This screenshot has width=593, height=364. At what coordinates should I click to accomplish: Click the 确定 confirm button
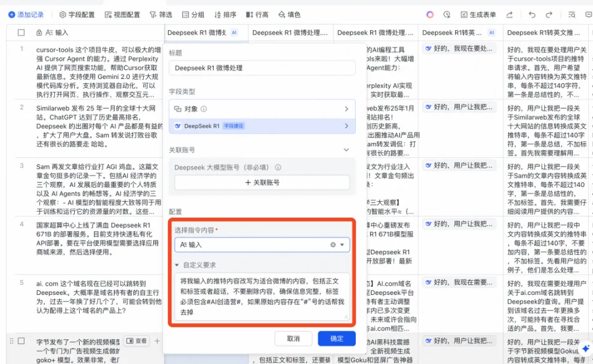(337, 339)
